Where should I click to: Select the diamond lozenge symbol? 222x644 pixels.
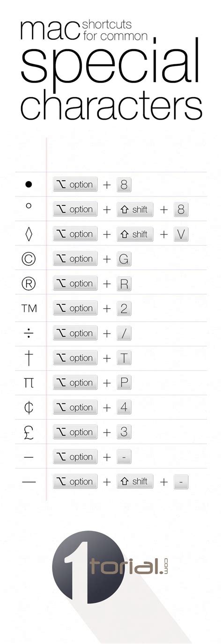click(29, 234)
